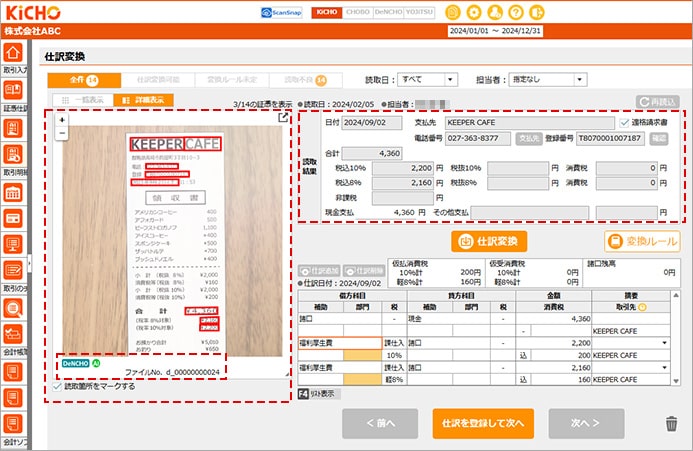Switch to 詳細表示 view

tap(143, 100)
